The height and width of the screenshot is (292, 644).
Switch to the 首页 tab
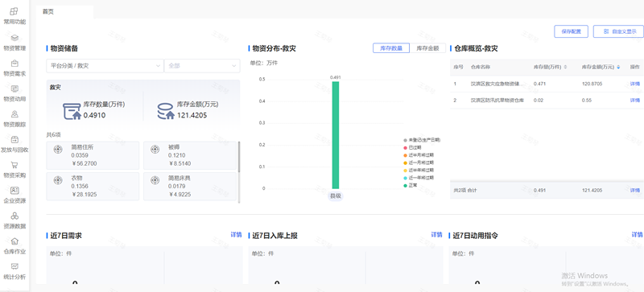(48, 12)
